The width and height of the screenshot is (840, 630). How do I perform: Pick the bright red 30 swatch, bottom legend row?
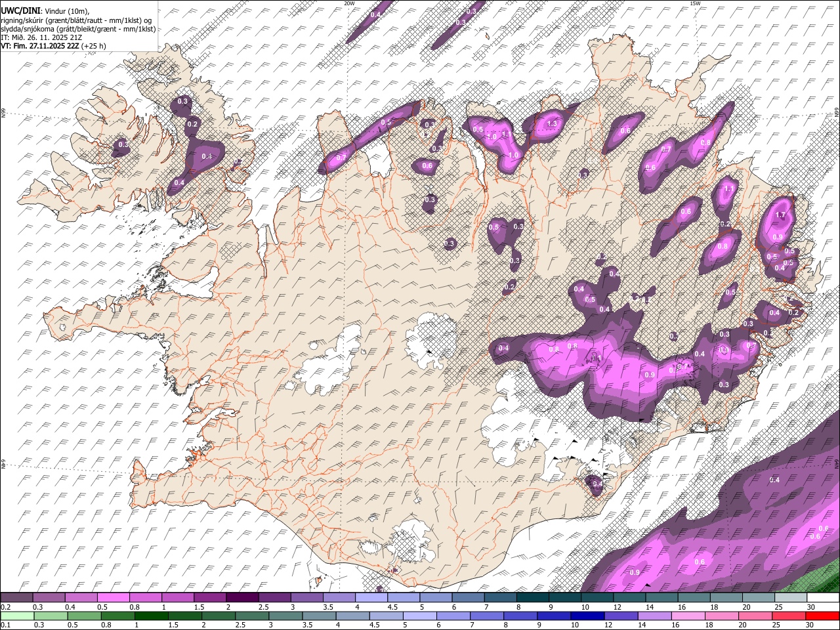[x=823, y=616]
